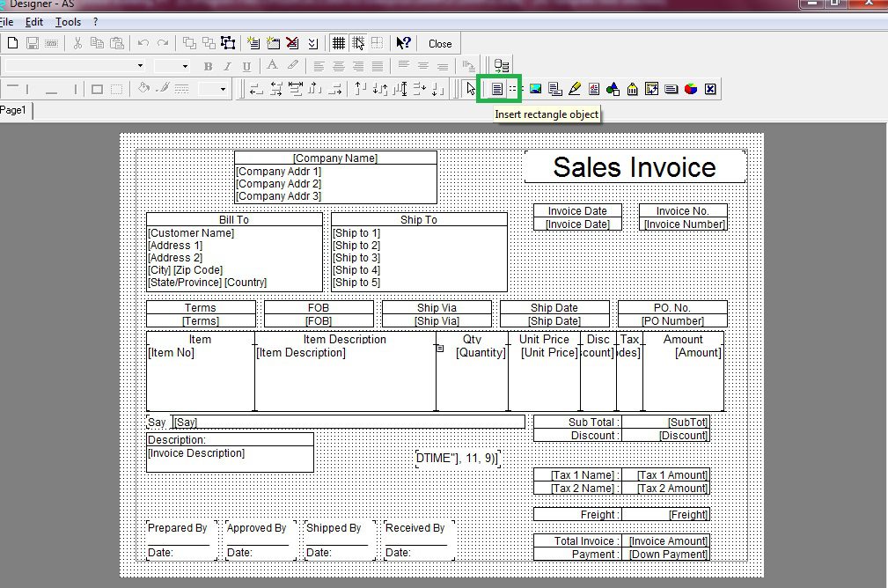This screenshot has height=588, width=888.
Task: Click the font color A icon
Action: 273,66
